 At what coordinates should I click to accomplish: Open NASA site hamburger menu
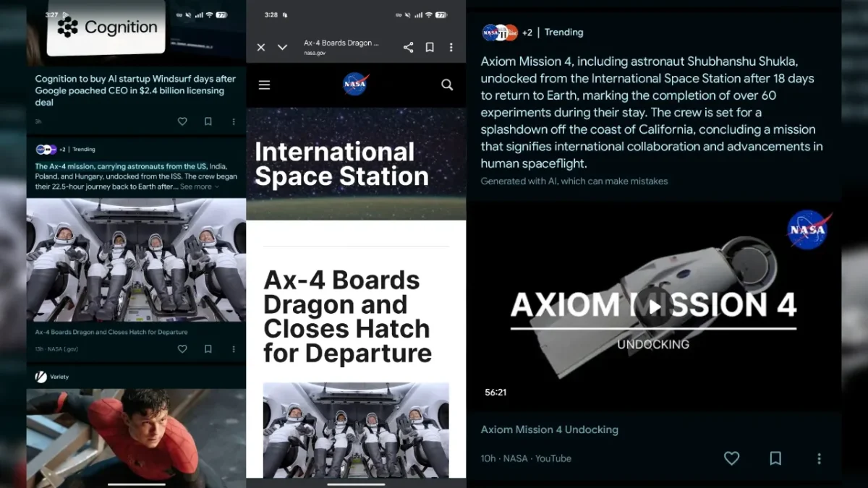pos(264,85)
